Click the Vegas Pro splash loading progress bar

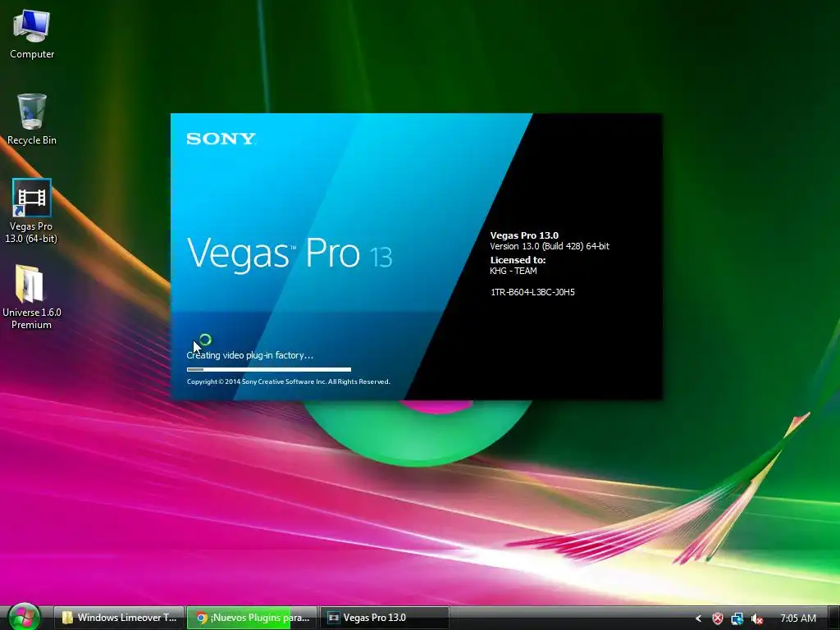click(269, 369)
